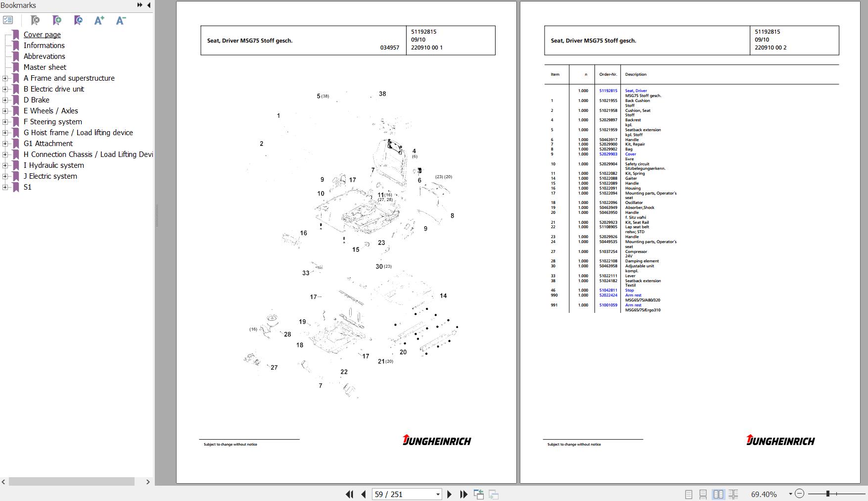Click order number link 52022424
The height and width of the screenshot is (501, 868).
pos(608,295)
